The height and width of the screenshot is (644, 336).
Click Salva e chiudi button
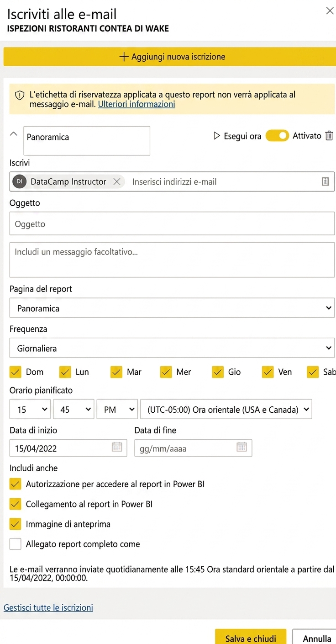coord(251,638)
